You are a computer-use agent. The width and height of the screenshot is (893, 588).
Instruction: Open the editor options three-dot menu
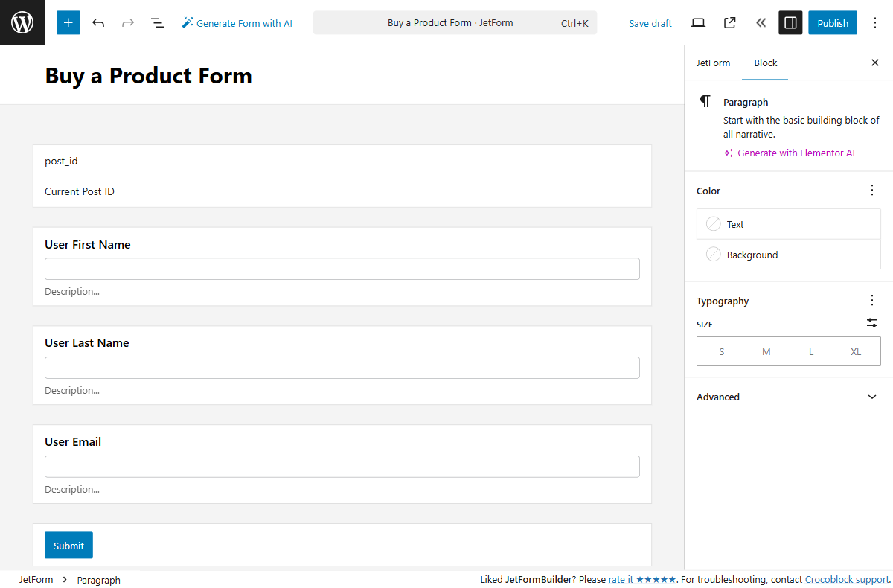point(875,23)
